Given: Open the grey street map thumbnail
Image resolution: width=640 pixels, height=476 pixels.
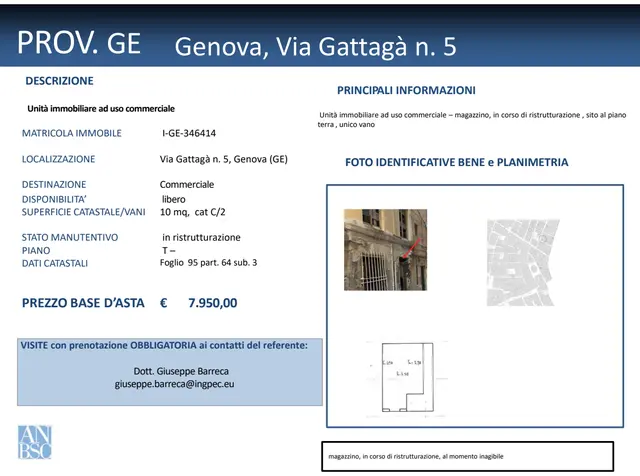Looking at the screenshot, I should coord(523,262).
